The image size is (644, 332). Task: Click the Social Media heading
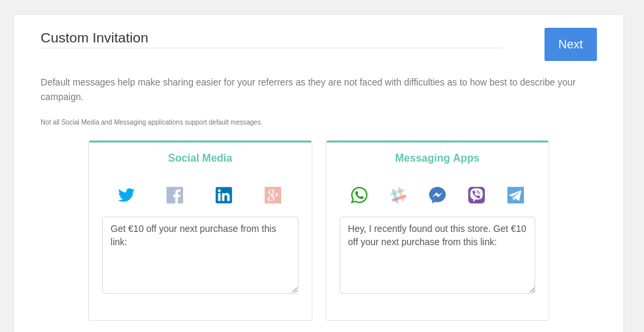click(x=200, y=158)
